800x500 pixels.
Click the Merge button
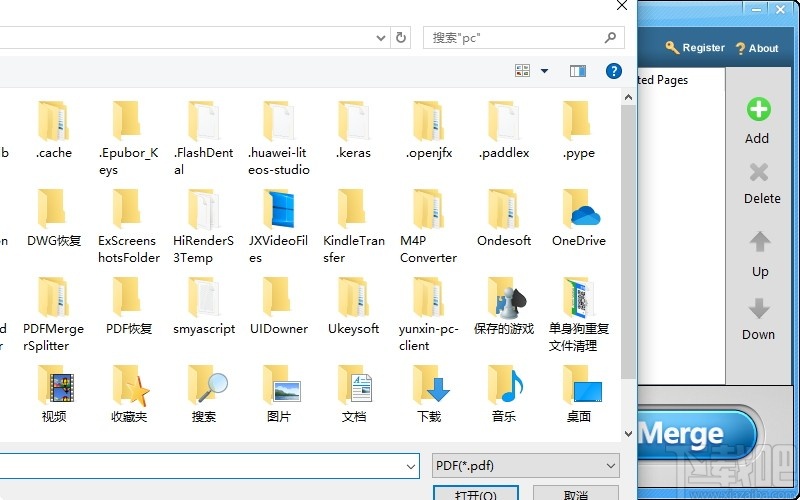click(695, 435)
